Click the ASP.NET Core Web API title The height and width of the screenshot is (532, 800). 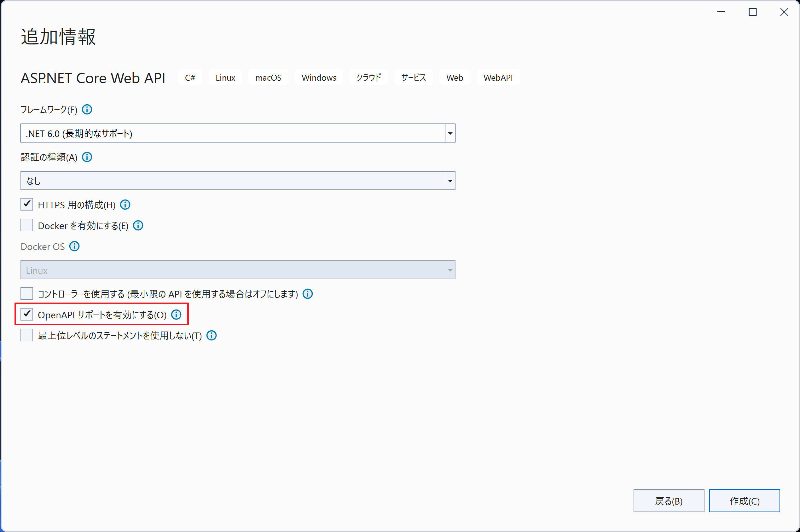click(93, 78)
